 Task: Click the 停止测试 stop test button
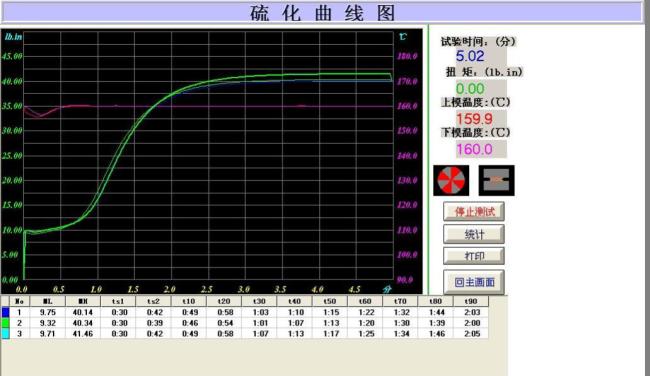point(474,211)
